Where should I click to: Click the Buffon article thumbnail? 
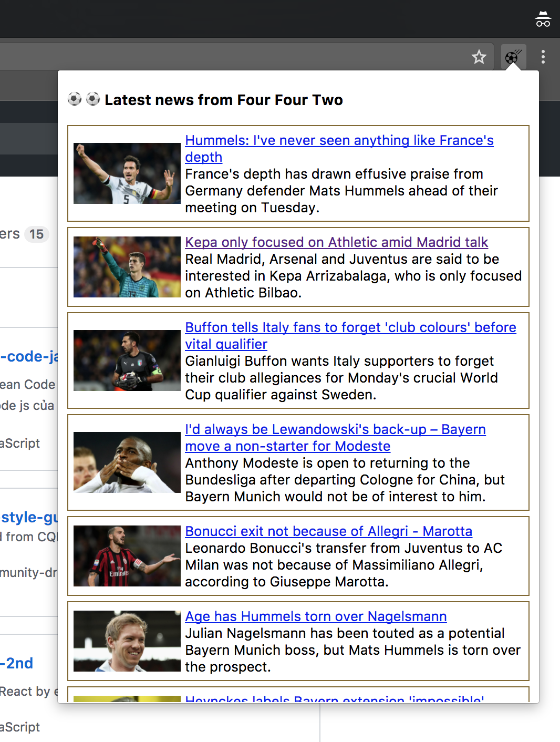click(127, 360)
